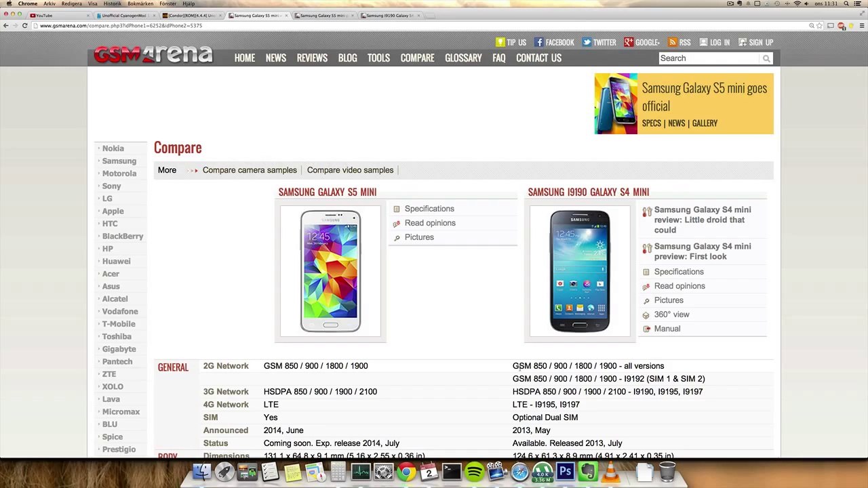Open Activity Monitor in the dock

pos(361,472)
